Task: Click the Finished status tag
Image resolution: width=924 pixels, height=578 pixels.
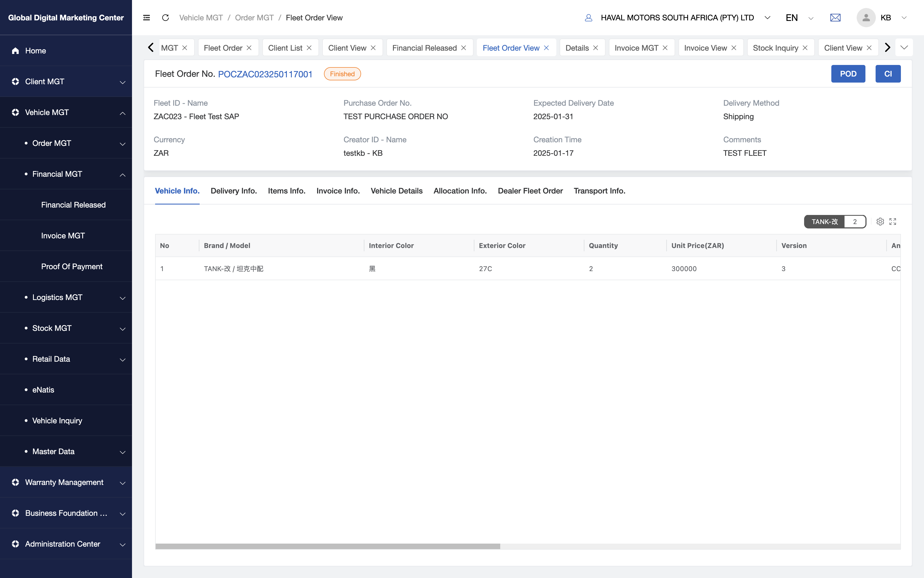Action: point(342,74)
